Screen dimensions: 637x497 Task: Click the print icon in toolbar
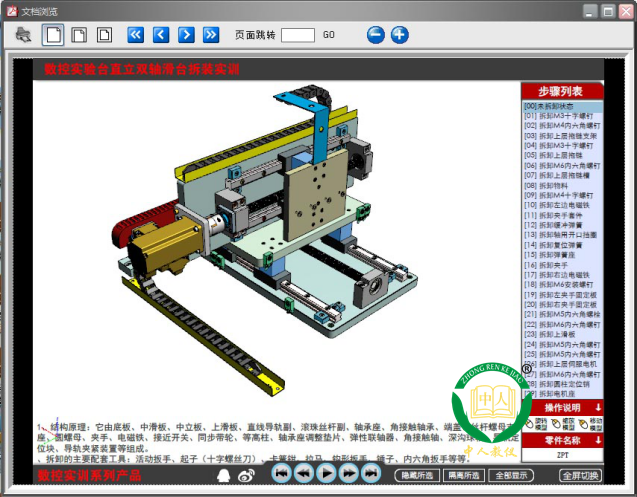23,35
